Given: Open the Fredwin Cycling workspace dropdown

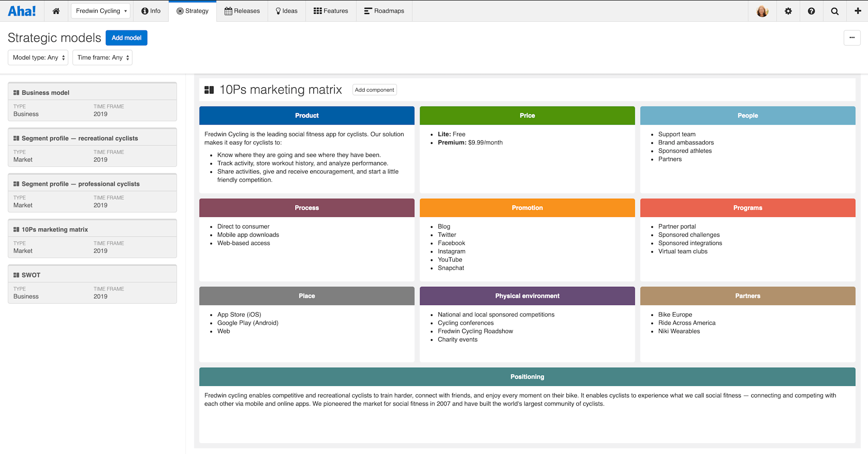Looking at the screenshot, I should [101, 11].
